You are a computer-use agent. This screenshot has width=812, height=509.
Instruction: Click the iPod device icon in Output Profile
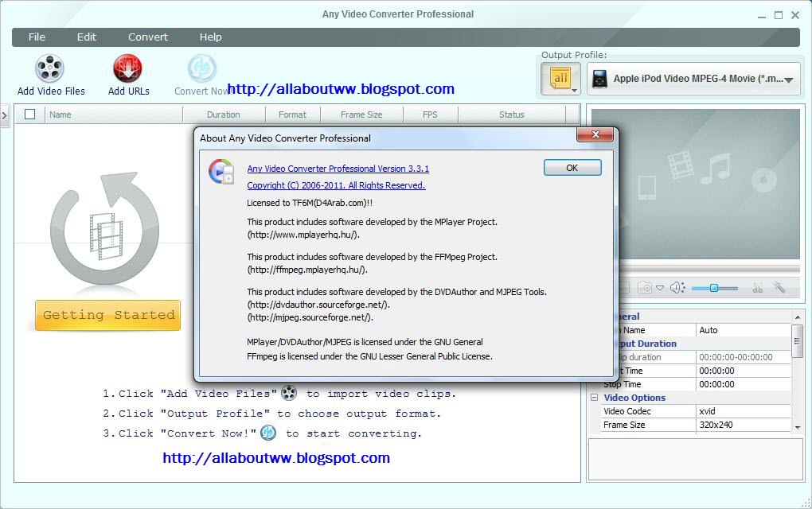click(x=599, y=79)
